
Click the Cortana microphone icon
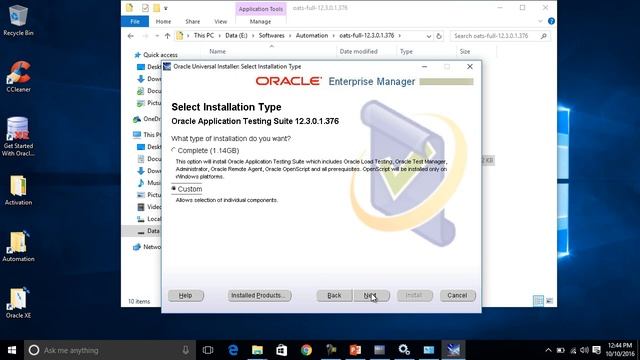pyautogui.click(x=186, y=350)
